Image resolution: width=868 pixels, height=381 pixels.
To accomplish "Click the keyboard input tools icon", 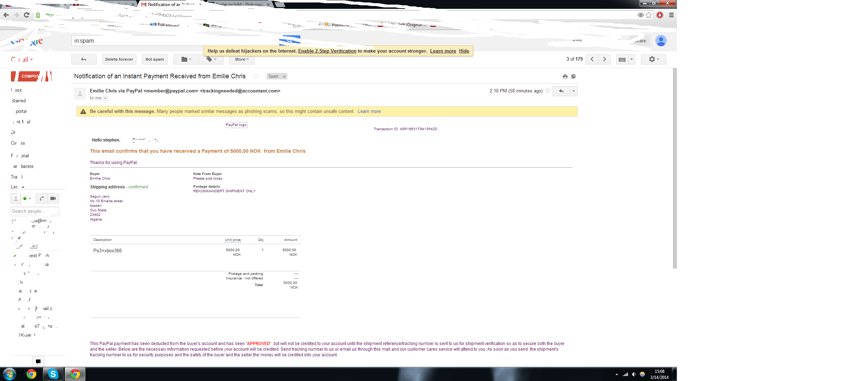I will [x=622, y=59].
